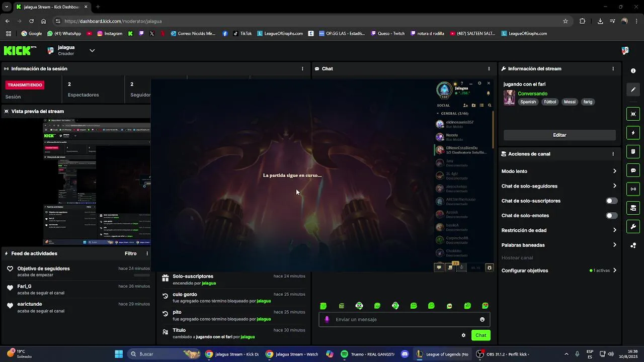Expand Chat de solo-seguidores settings
The image size is (644, 362).
[614, 186]
